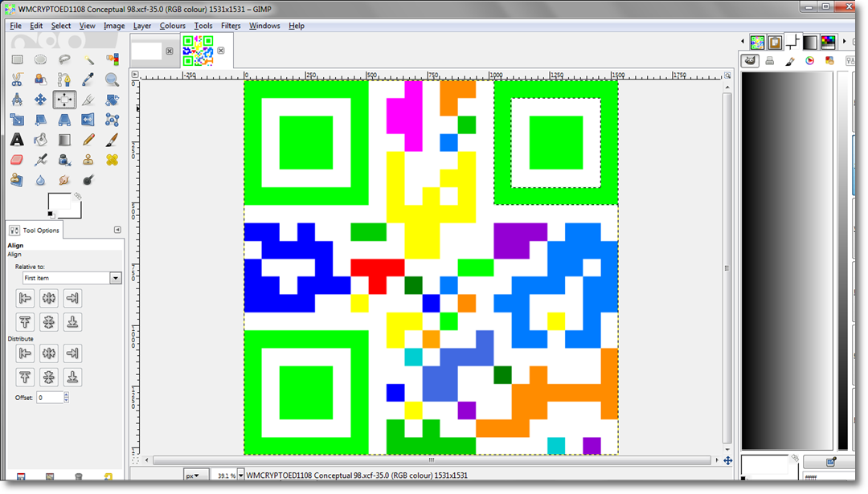Select the Shear tool
The width and height of the screenshot is (868, 494).
[40, 120]
